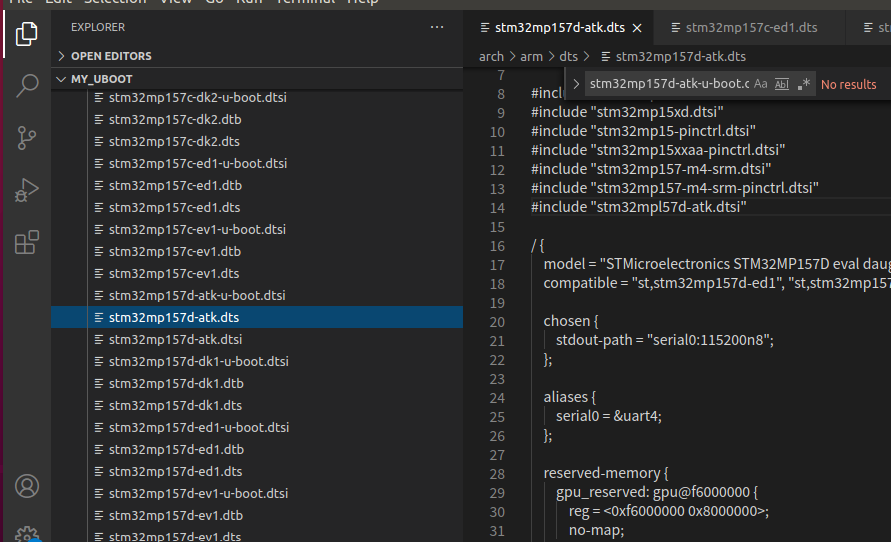The image size is (891, 542).
Task: Click line 12 include stm32mp157-m4-srm.dtsi
Action: [651, 169]
